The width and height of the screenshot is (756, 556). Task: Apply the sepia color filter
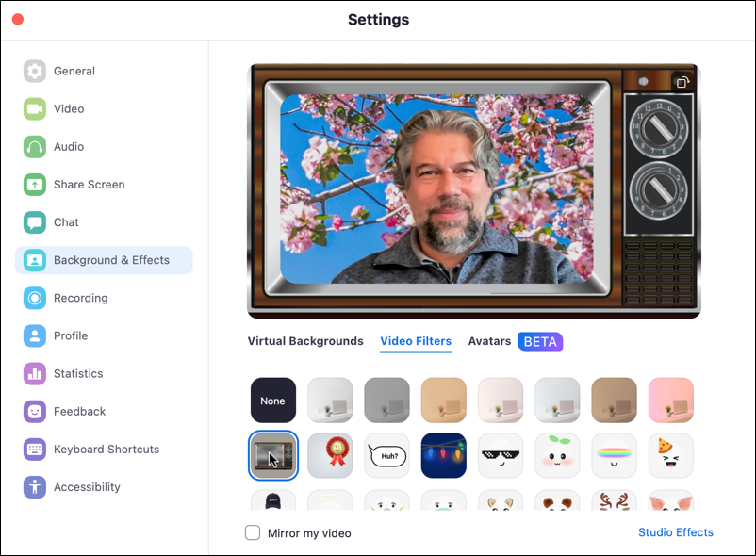pos(443,400)
